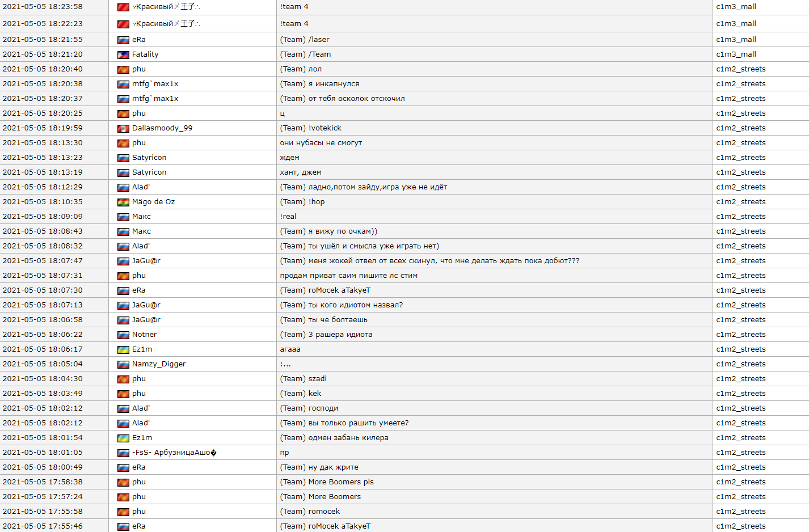Click the message "продам приват саим пишите лс стим"
Image resolution: width=809 pixels, height=532 pixels.
click(x=348, y=276)
